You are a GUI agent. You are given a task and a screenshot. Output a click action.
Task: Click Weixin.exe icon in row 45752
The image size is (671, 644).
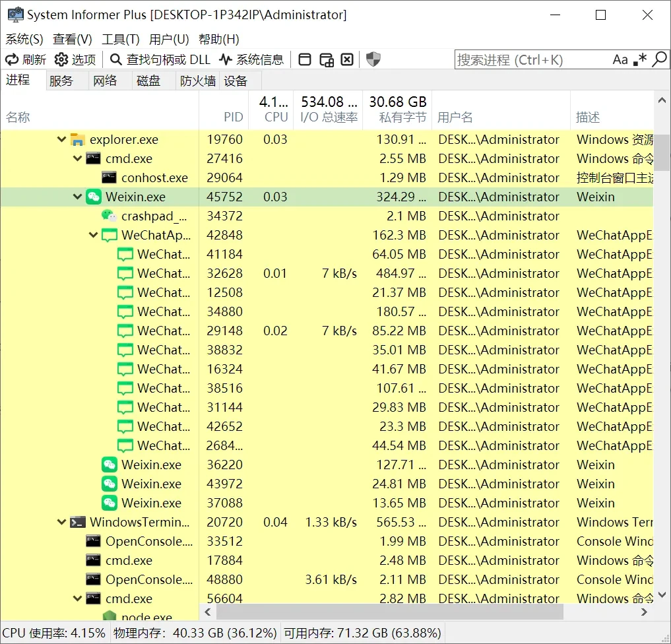(93, 197)
